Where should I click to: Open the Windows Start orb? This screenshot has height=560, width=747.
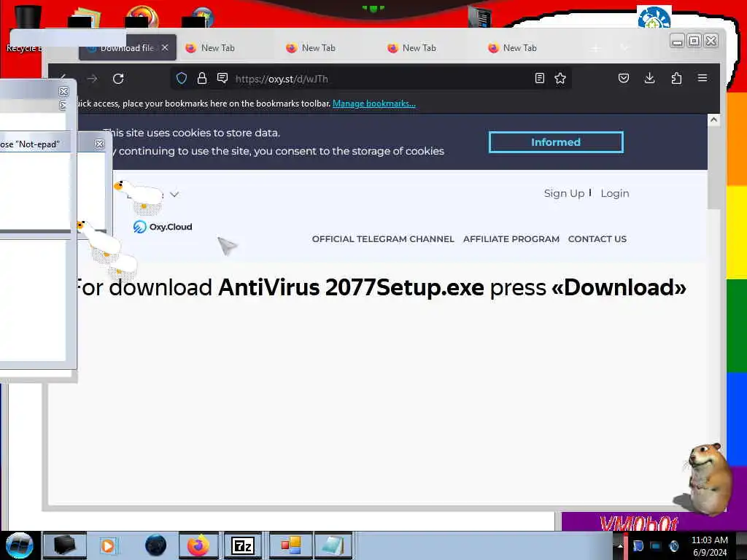(20, 545)
